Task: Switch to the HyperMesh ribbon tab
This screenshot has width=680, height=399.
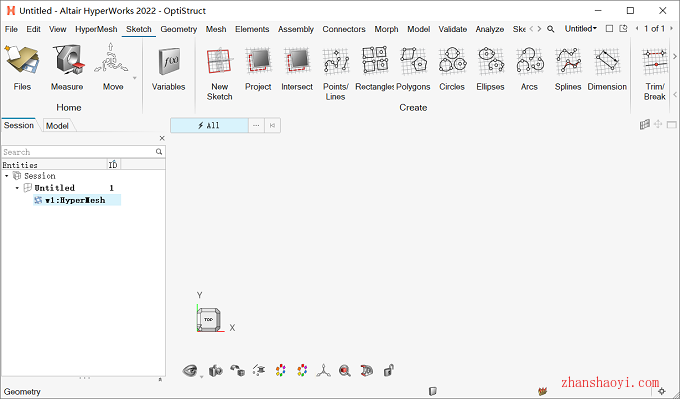Action: tap(96, 29)
